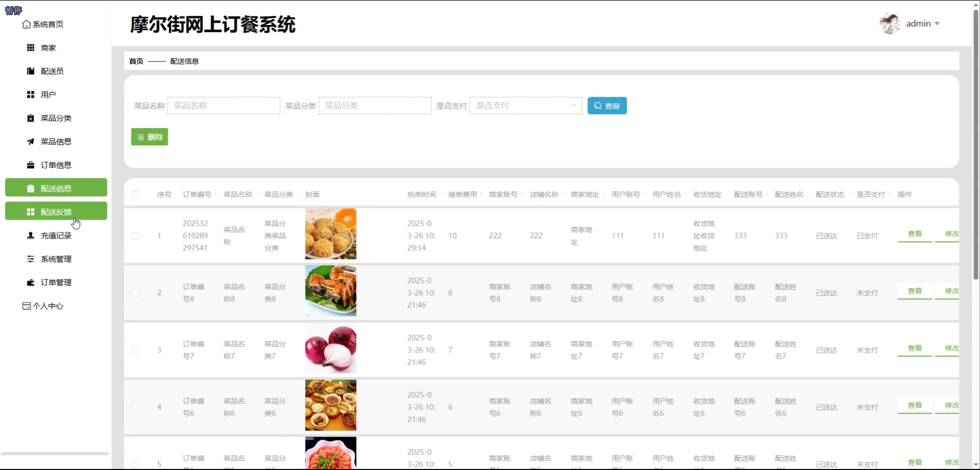The image size is (980, 470).
Task: Go to 系统首页 in the sidebar
Action: tap(47, 24)
